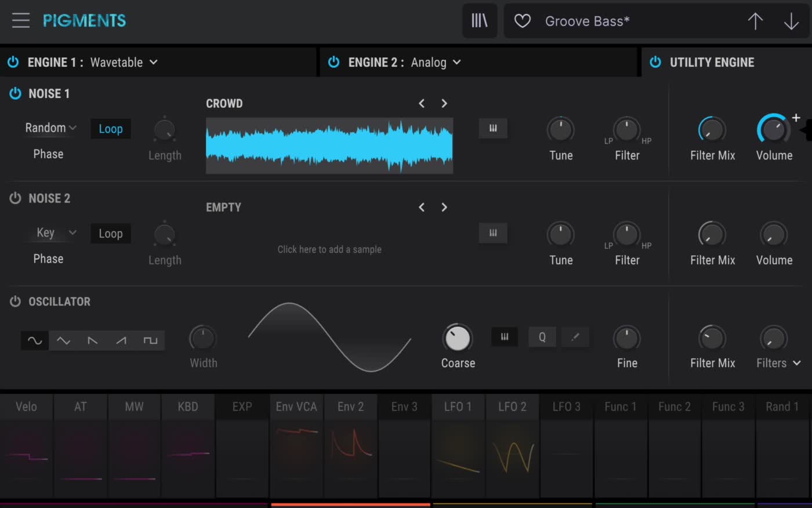
Task: Enable the Oscillator power switch
Action: [x=16, y=302]
